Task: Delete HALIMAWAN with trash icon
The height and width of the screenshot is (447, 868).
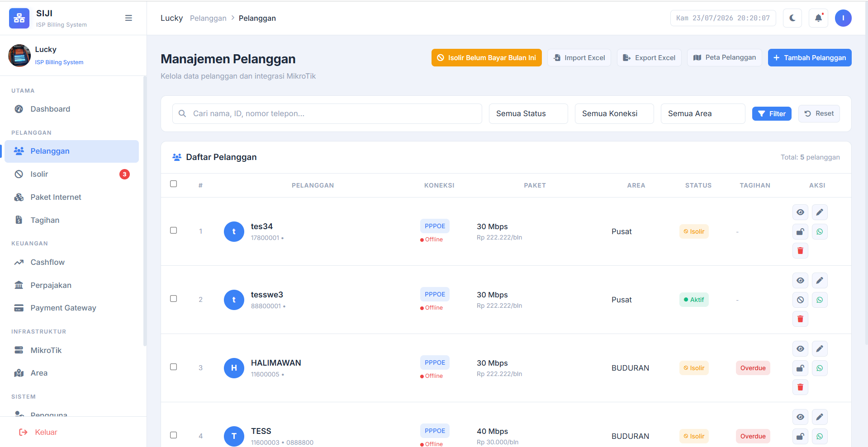Action: point(800,387)
